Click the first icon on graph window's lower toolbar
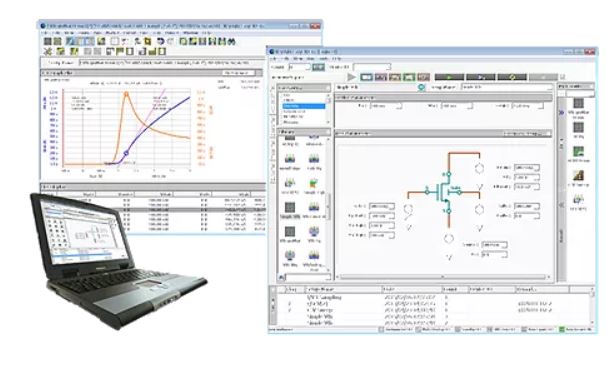Viewport: 616px width, 368px height. point(48,51)
